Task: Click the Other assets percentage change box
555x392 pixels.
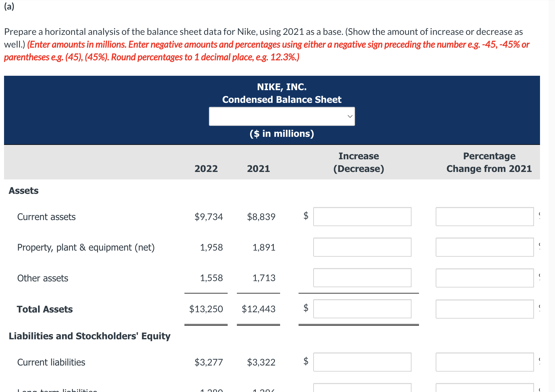Action: click(x=484, y=278)
